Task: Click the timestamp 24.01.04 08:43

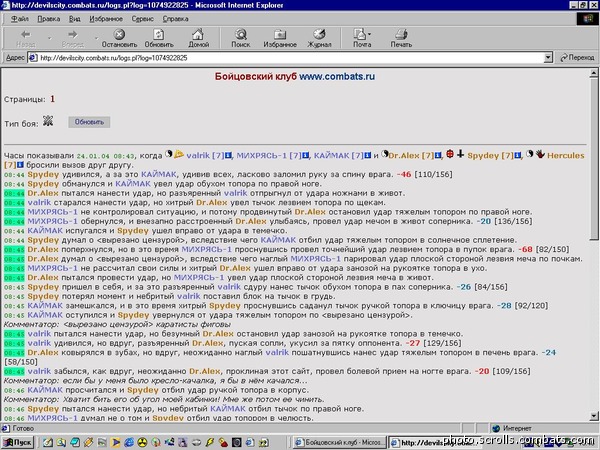Action: [106, 156]
